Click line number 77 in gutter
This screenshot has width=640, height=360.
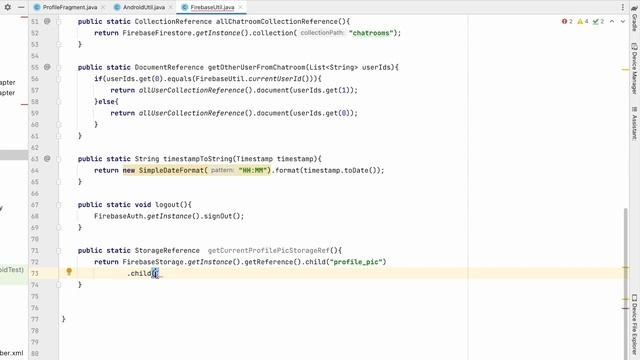35,319
